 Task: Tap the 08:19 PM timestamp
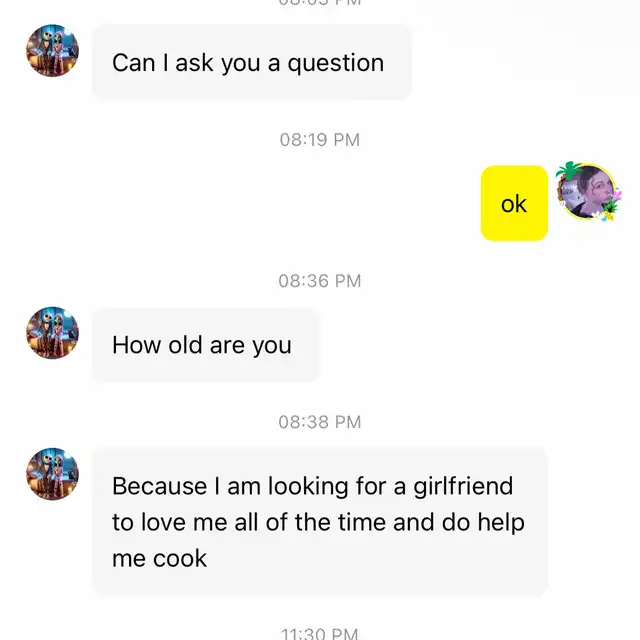[320, 140]
